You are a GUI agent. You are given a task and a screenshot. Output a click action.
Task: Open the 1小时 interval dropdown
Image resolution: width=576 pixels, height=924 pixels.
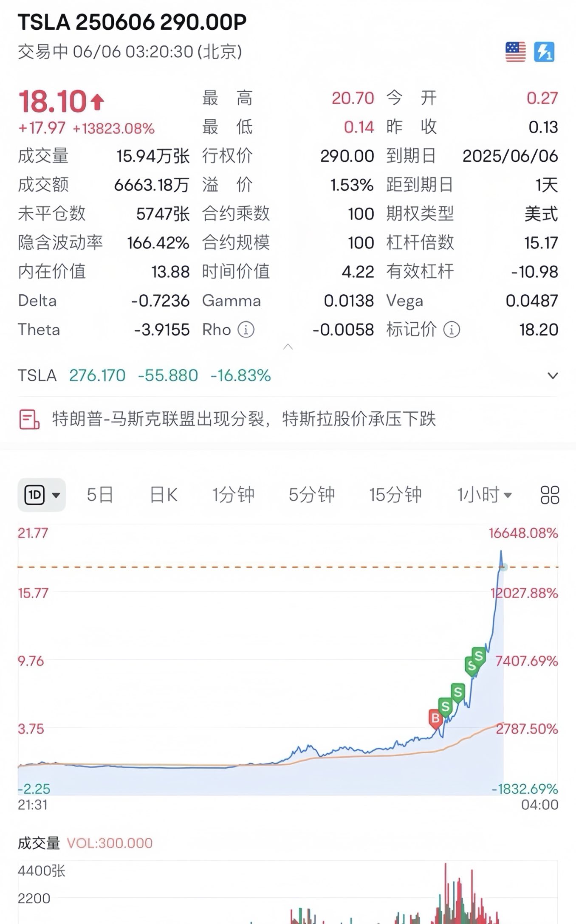click(484, 495)
